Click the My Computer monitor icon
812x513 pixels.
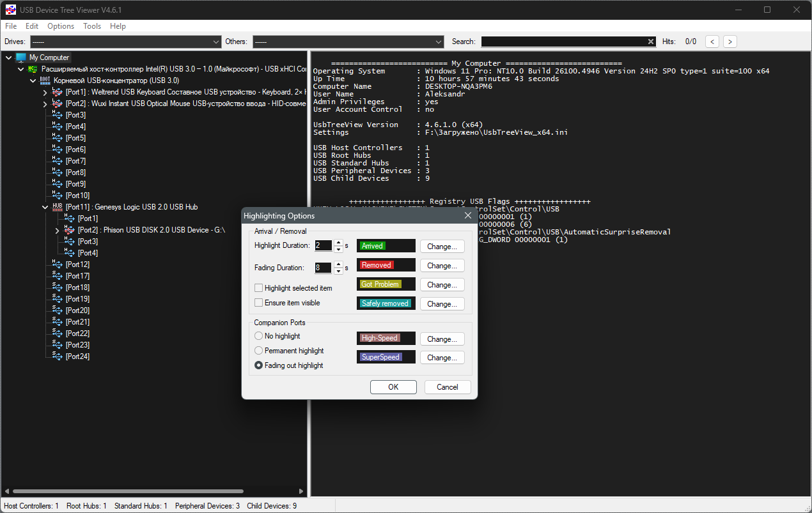coord(21,57)
